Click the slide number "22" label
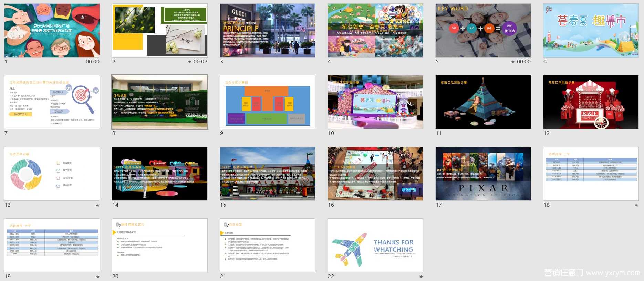 (x=331, y=277)
